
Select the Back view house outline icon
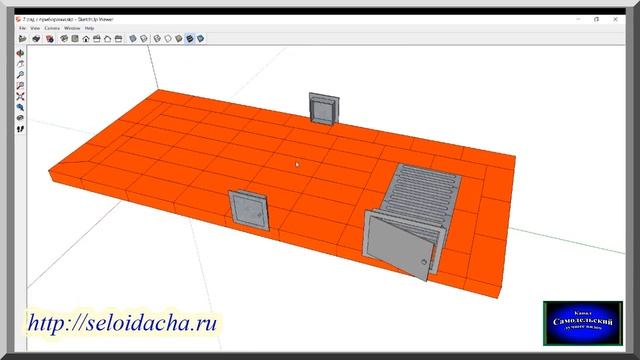(108, 39)
